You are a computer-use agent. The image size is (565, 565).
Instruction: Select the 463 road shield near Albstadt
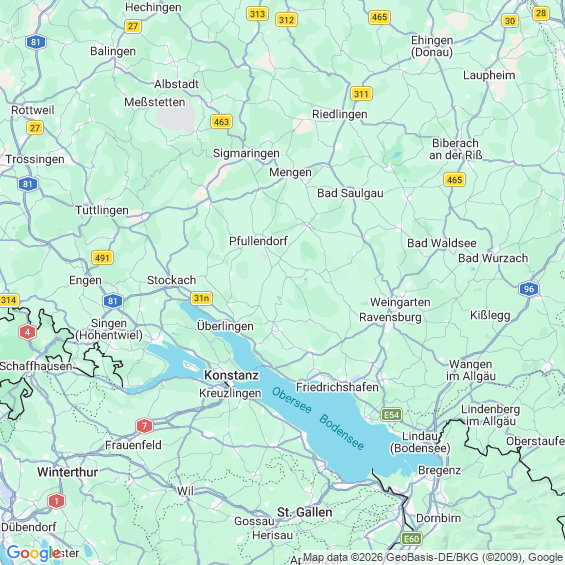[221, 122]
